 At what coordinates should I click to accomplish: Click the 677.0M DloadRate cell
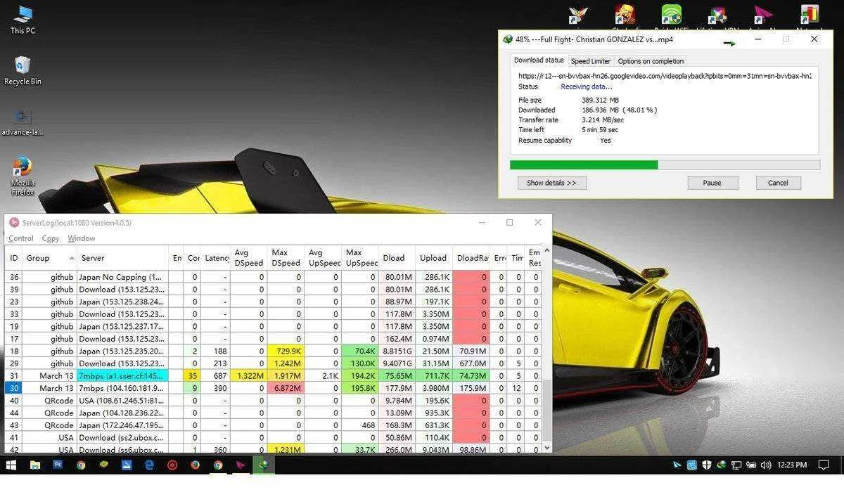471,363
